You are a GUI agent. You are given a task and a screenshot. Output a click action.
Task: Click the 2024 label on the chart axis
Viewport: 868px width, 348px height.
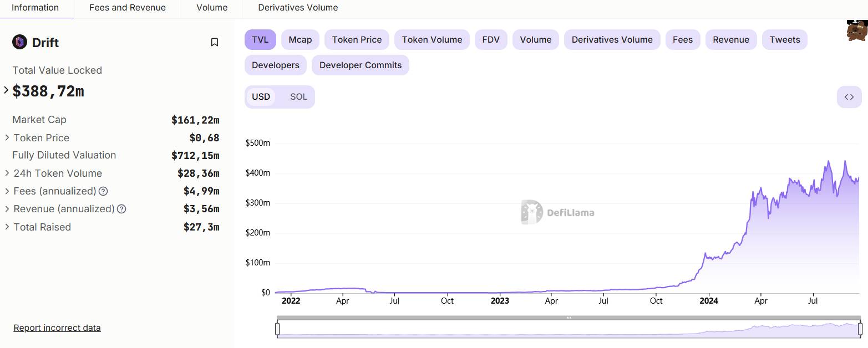[x=709, y=301]
